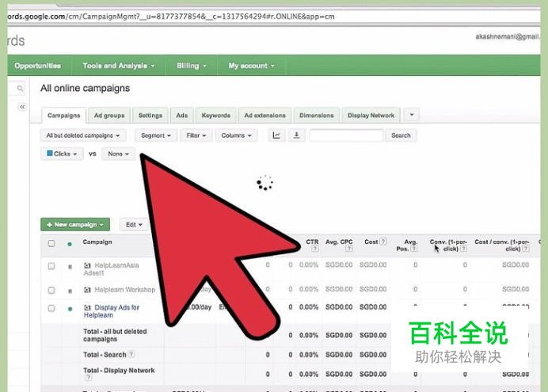Show the chart graph toggle icon
The image size is (548, 392).
click(x=276, y=135)
